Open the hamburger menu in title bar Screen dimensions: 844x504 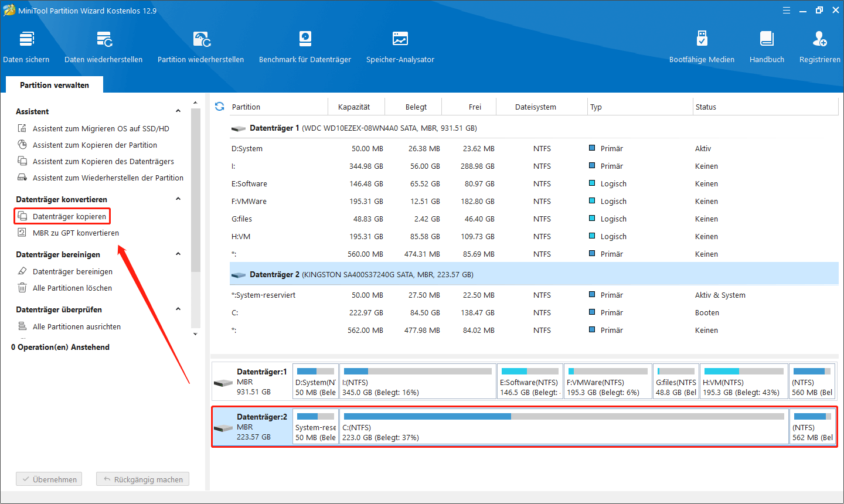[787, 11]
